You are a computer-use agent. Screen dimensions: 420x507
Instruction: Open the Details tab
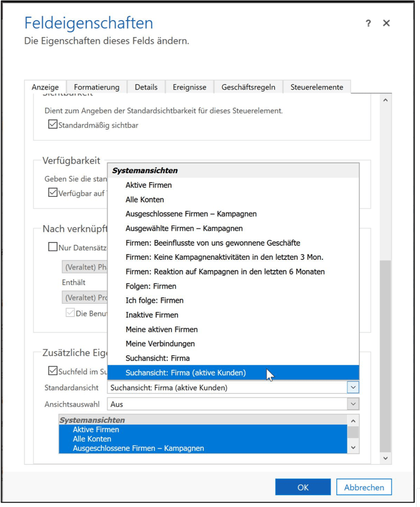point(146,87)
